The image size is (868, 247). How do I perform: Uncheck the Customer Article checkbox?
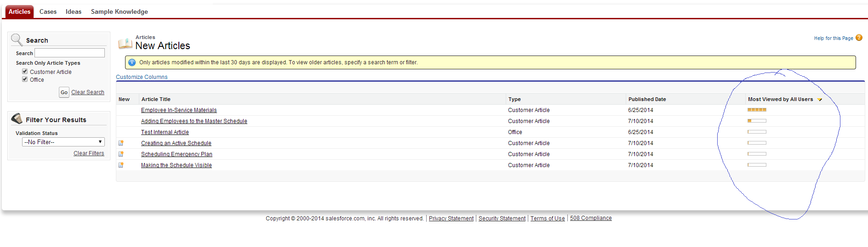click(25, 72)
